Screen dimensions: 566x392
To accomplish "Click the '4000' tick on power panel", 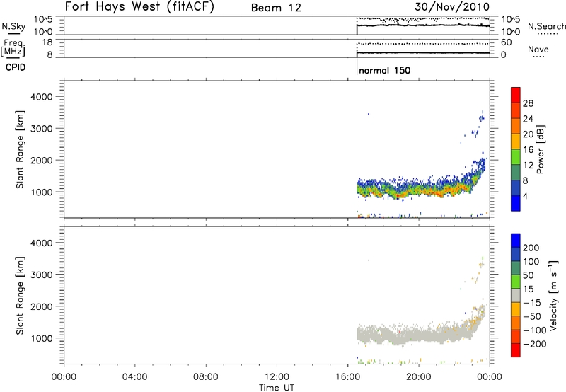I will click(42, 97).
